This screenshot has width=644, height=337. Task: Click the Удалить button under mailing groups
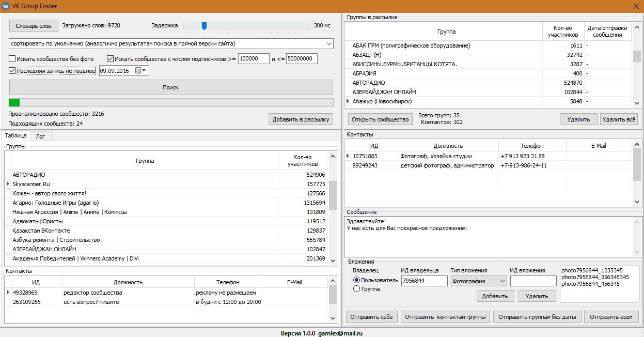point(578,119)
